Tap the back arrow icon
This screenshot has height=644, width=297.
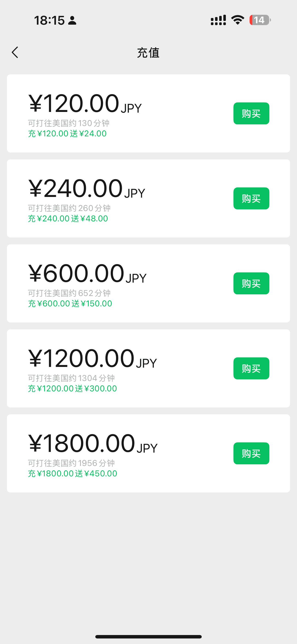(x=15, y=52)
